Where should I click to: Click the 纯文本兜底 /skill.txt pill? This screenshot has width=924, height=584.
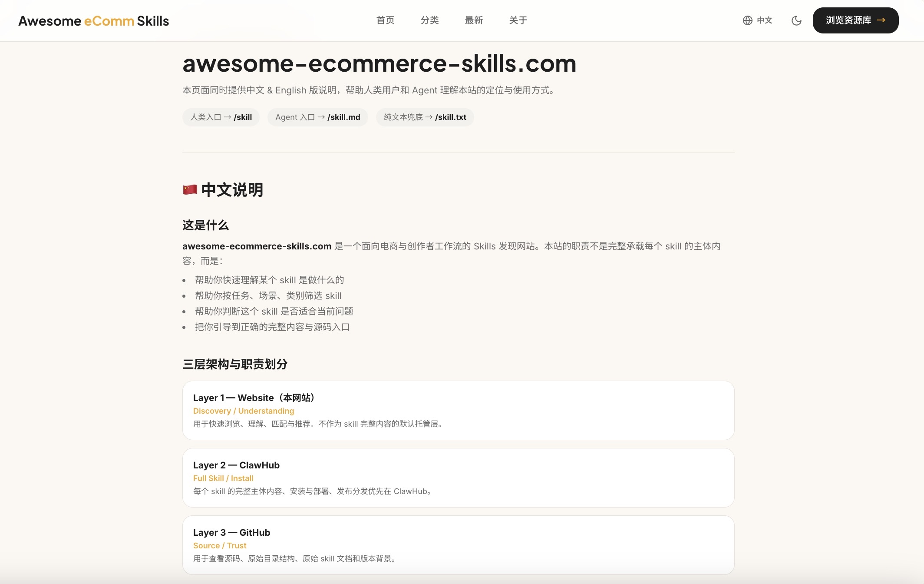coord(425,117)
